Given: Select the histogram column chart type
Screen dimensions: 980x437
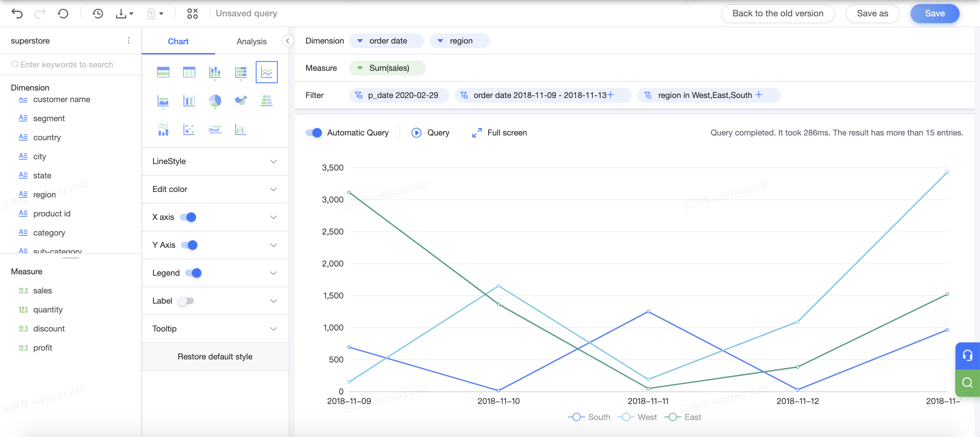Looking at the screenshot, I should [241, 129].
